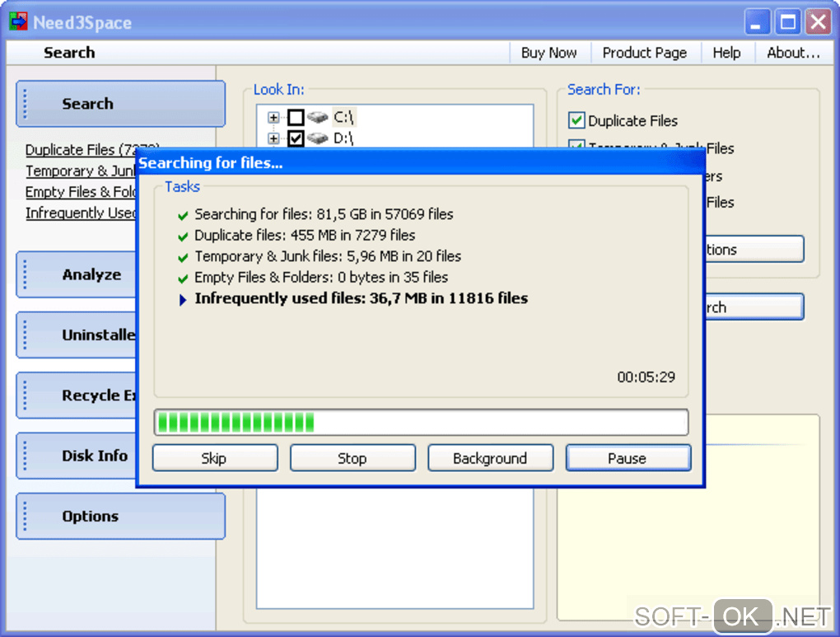Image resolution: width=840 pixels, height=637 pixels.
Task: Open the Disk Info sidebar section
Action: tap(76, 456)
